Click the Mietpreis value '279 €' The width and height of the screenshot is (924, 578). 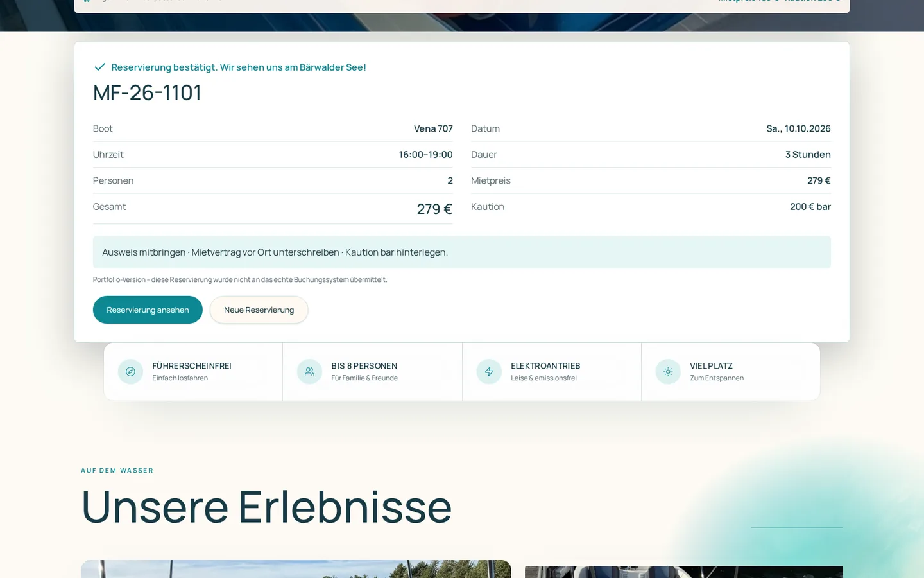click(x=819, y=180)
